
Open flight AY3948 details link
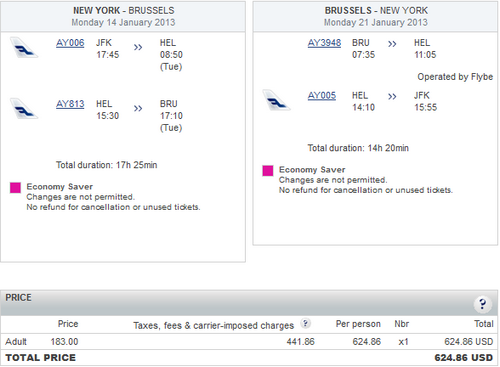click(324, 43)
